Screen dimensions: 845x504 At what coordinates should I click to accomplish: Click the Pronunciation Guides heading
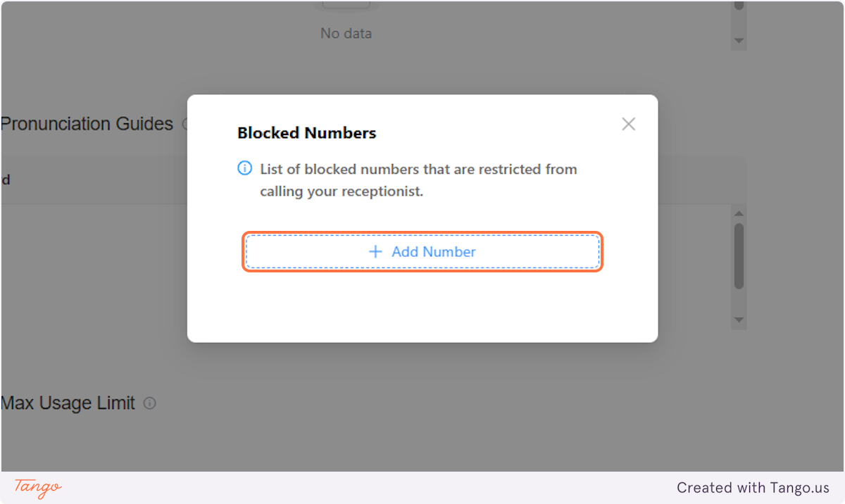coord(86,124)
